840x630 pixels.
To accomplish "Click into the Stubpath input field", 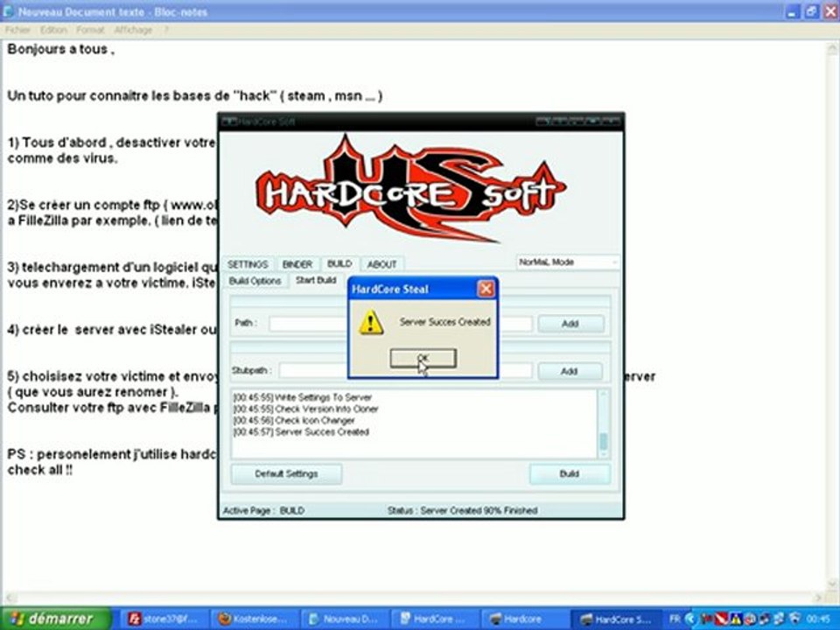I will pos(405,370).
